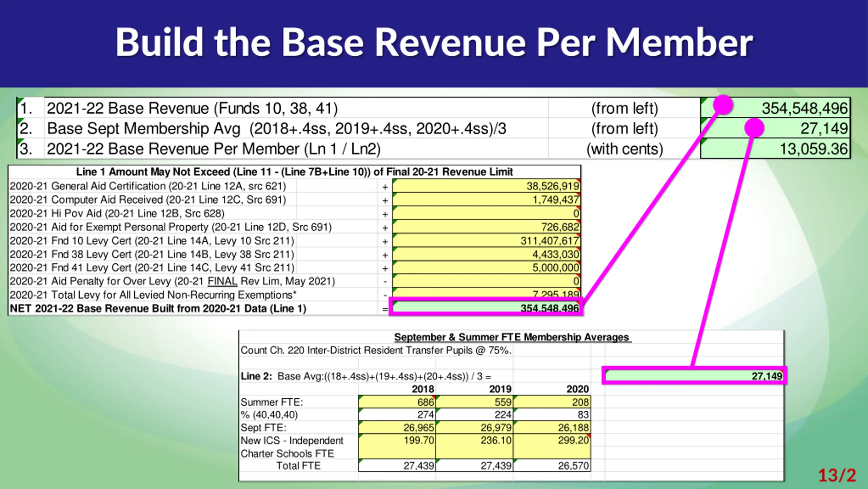Select the "Sept FTE:" row label
The height and width of the screenshot is (489, 868).
click(x=263, y=428)
